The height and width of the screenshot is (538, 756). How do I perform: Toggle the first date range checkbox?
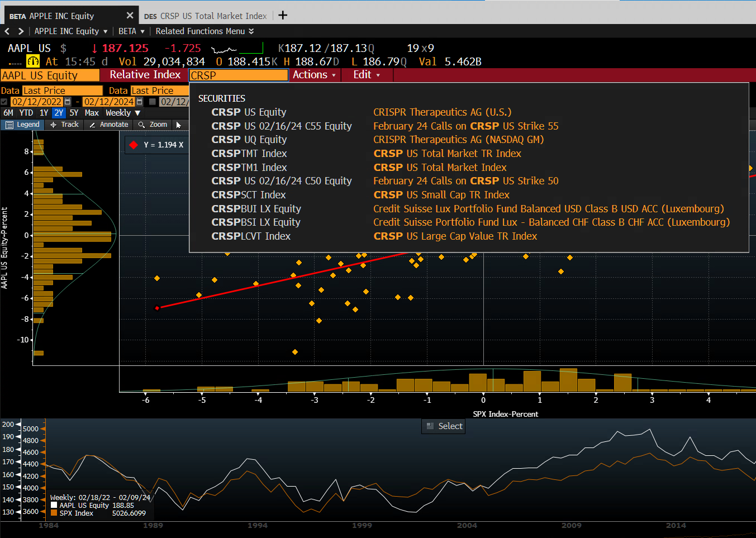(4, 102)
